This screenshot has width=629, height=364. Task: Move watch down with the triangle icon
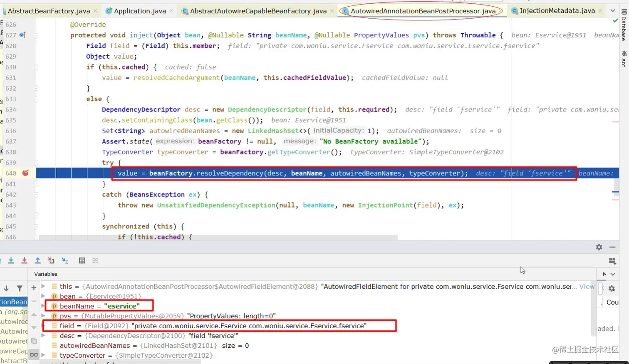(x=34, y=327)
